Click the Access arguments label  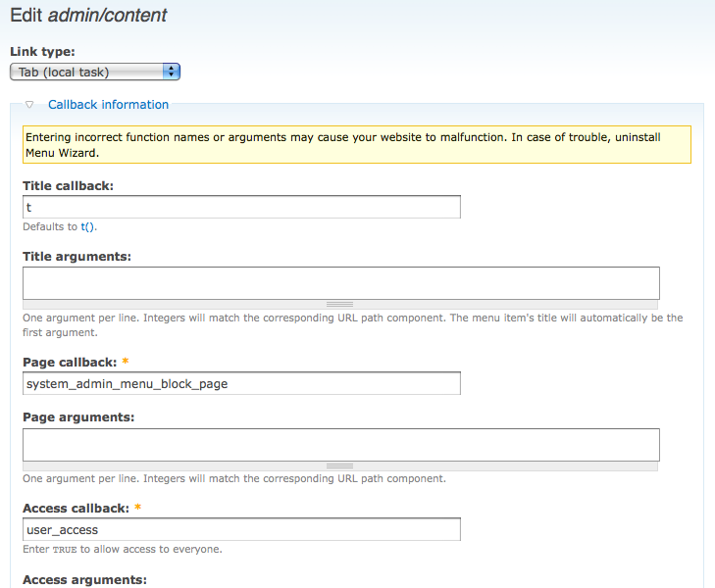(84, 579)
